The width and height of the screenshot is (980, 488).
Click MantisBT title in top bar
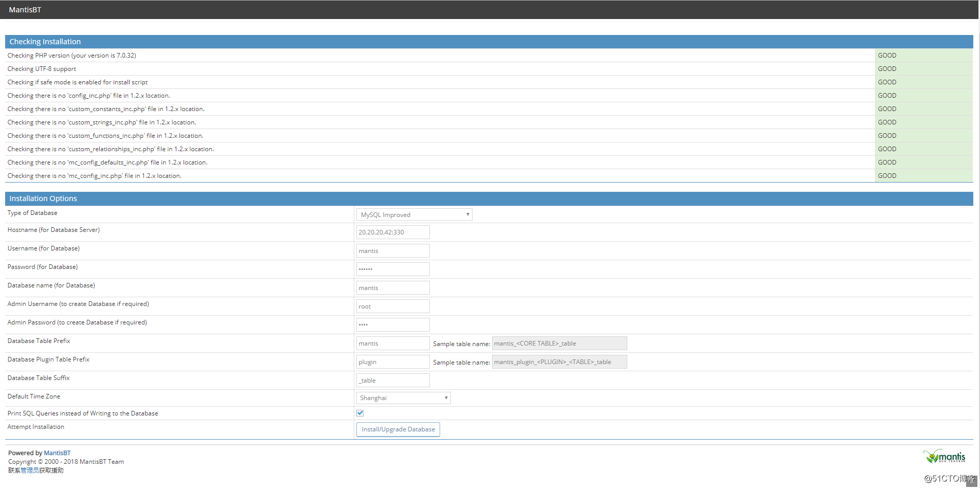(x=25, y=10)
